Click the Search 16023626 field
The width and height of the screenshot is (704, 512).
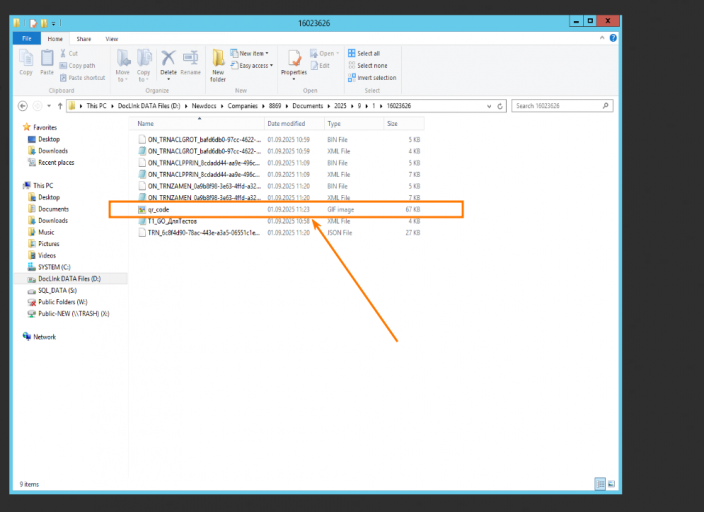pos(562,106)
